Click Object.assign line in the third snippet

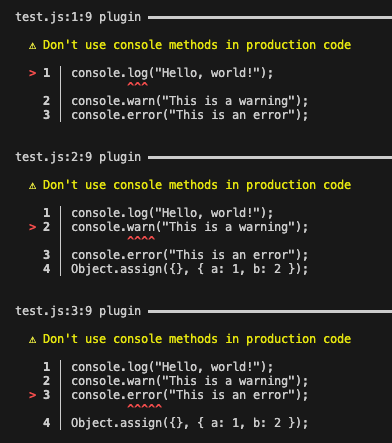click(190, 423)
